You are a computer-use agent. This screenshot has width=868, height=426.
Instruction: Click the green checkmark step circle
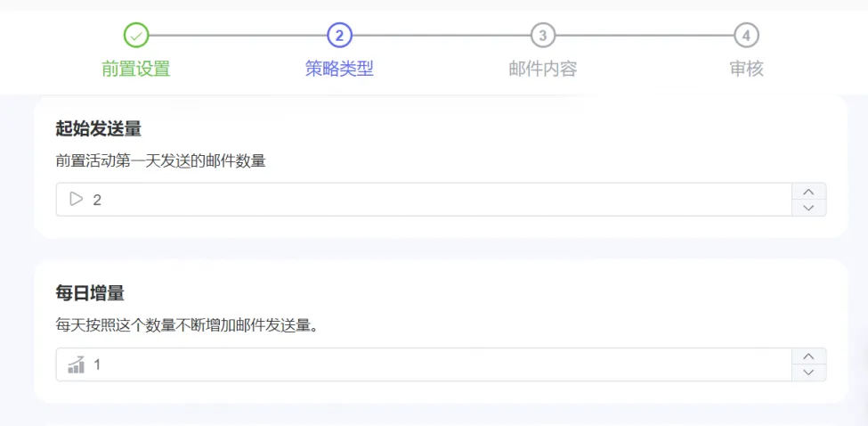pos(136,36)
